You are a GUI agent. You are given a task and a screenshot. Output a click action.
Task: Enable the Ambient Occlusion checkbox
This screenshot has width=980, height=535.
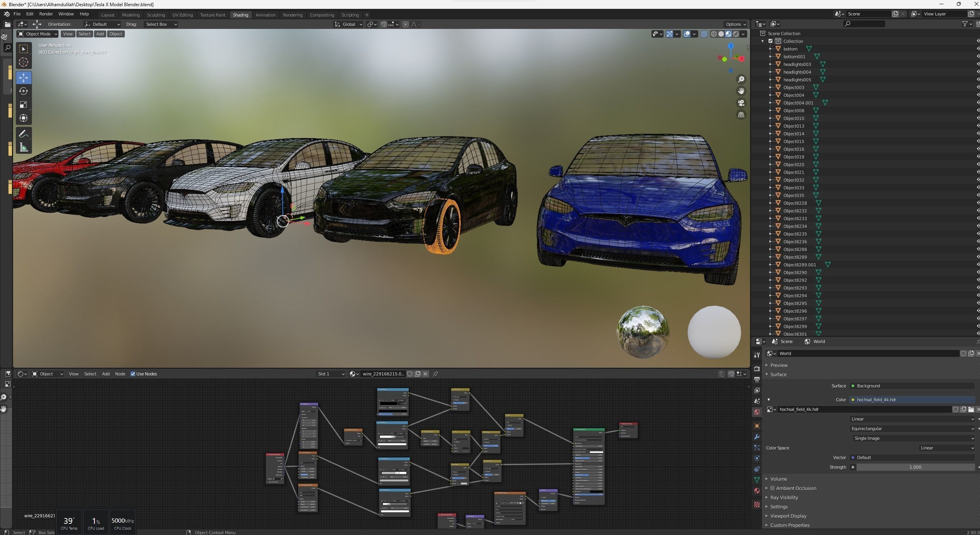pos(772,488)
